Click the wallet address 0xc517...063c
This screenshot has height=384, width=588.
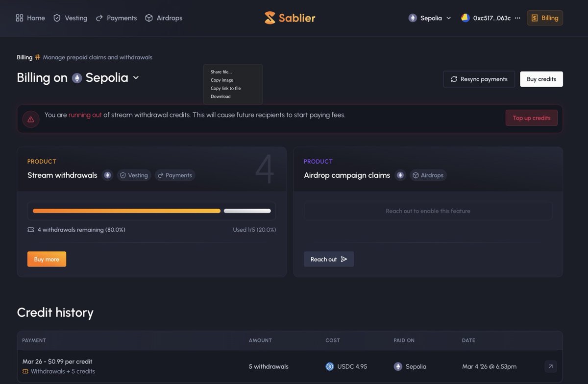[x=492, y=18]
